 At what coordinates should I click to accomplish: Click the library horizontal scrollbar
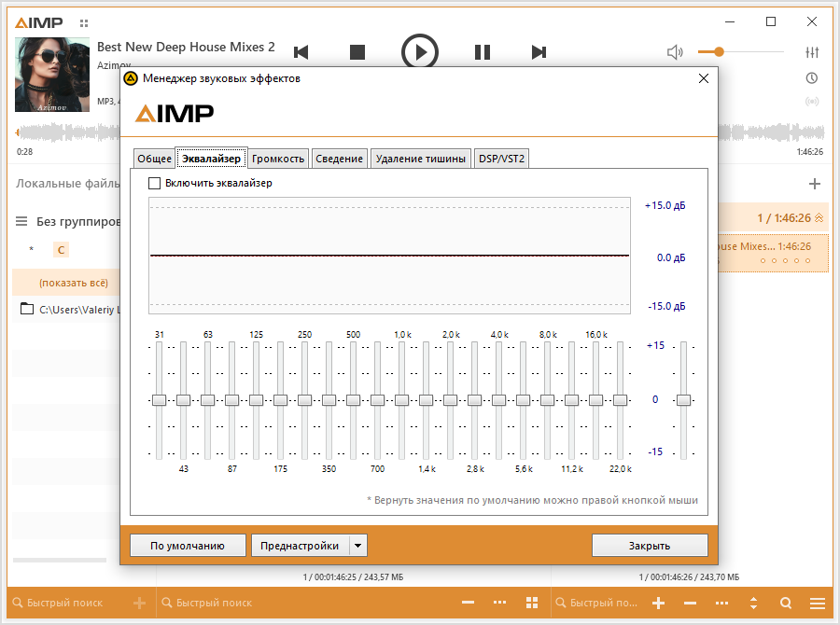[x=60, y=561]
